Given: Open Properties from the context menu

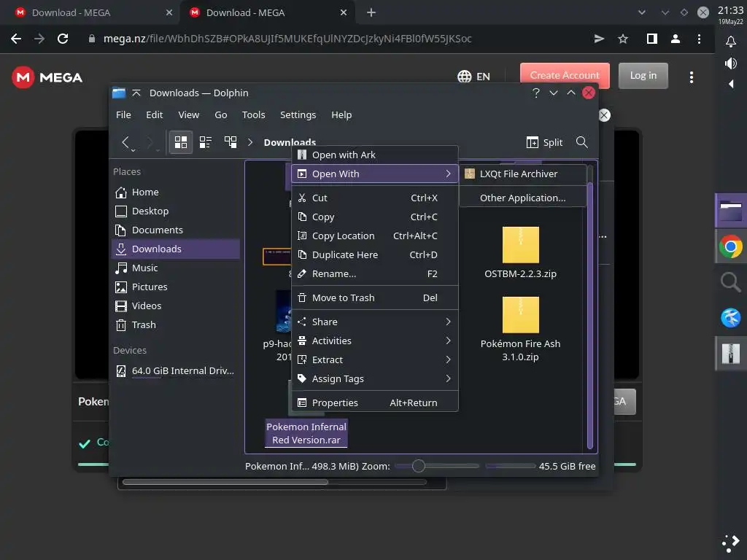Looking at the screenshot, I should 374,402.
